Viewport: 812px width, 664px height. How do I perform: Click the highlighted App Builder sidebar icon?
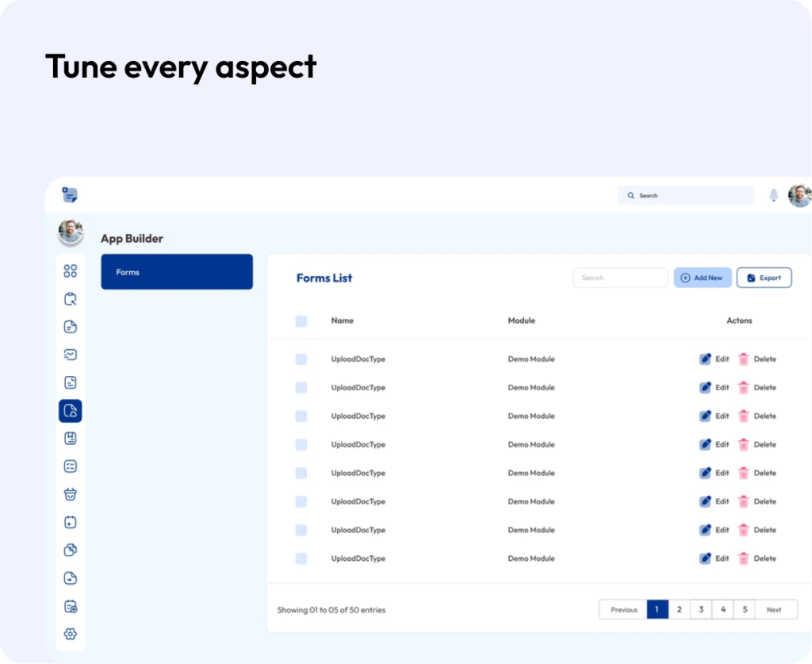[x=70, y=411]
